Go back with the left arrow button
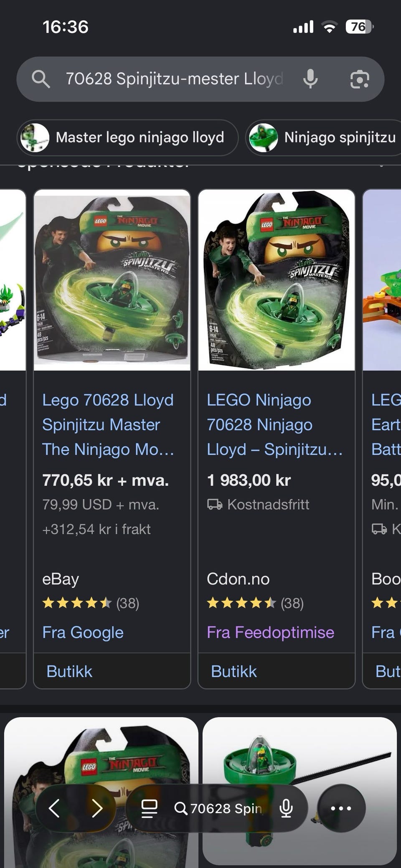 click(54, 808)
